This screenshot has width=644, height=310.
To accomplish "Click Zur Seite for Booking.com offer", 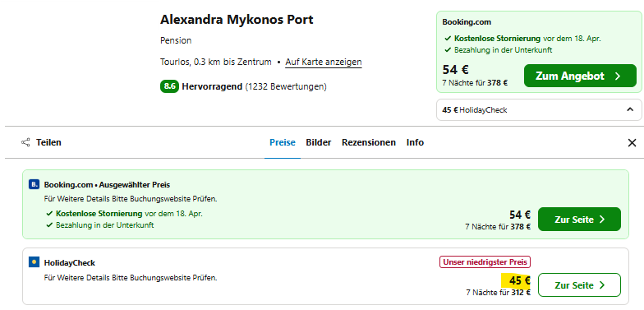I will (579, 219).
